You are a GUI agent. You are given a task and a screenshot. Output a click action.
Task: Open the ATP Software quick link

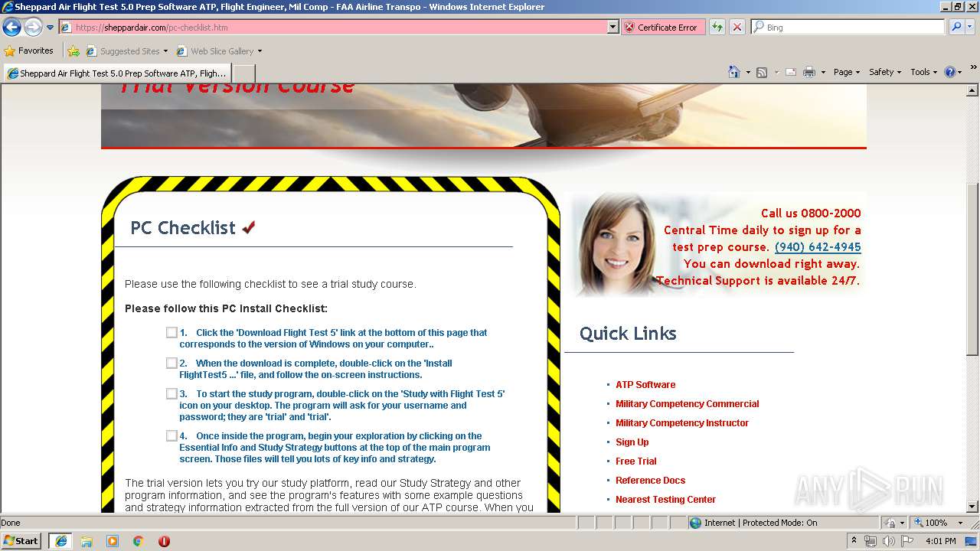(645, 385)
